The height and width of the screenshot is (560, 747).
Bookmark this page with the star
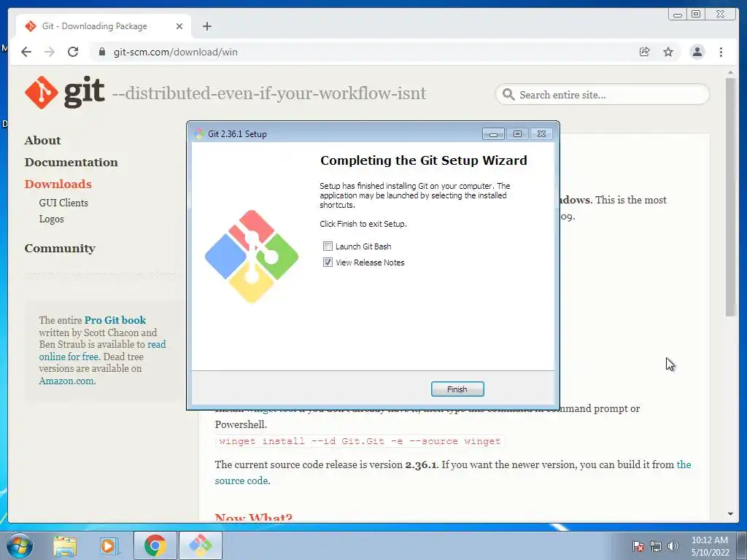[x=668, y=52]
